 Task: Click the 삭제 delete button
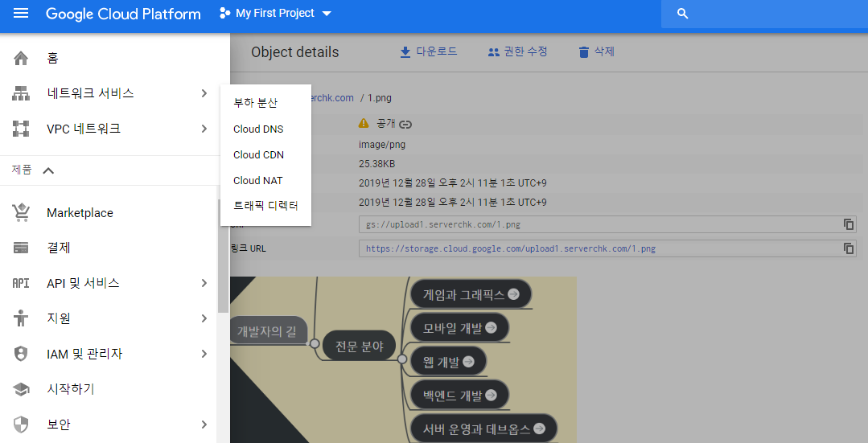point(596,52)
